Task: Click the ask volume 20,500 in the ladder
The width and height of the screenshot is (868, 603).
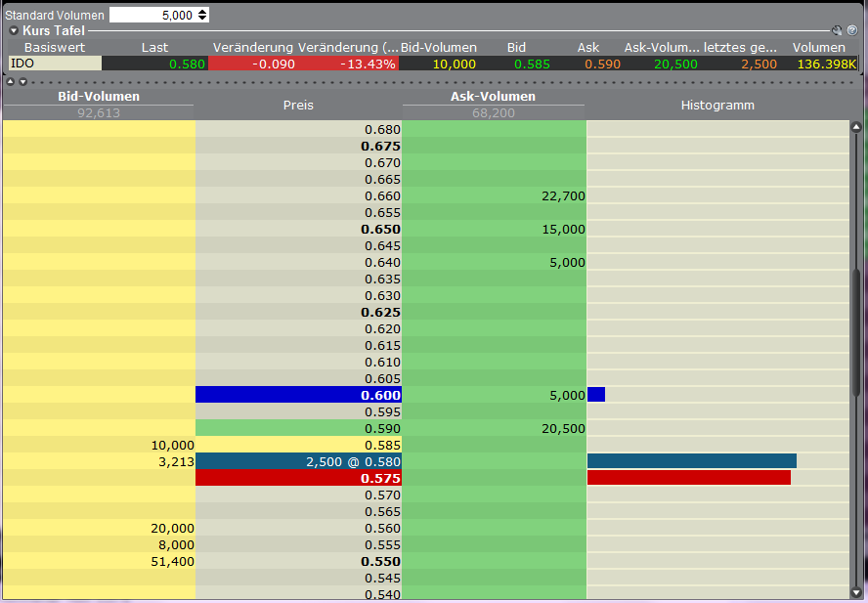Action: (563, 429)
